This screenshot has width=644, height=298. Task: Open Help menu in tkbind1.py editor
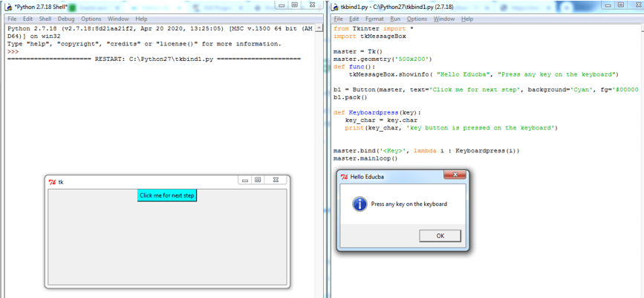pos(467,19)
